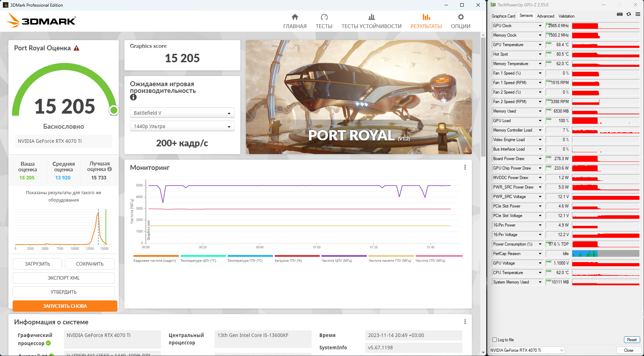
Task: Click the Ваша оценка value 15 205
Action: [x=27, y=178]
